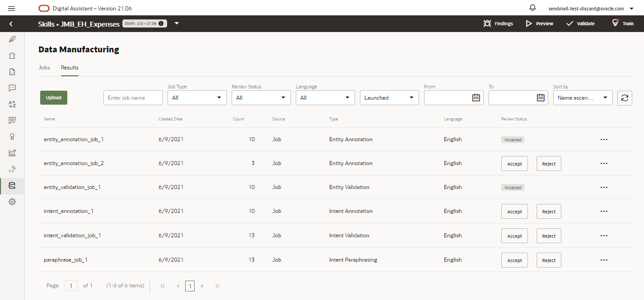Open the From date calendar picker
The width and height of the screenshot is (644, 300).
click(x=476, y=97)
